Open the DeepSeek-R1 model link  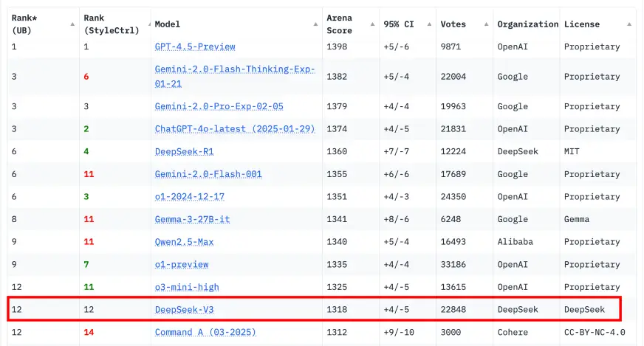click(x=185, y=151)
